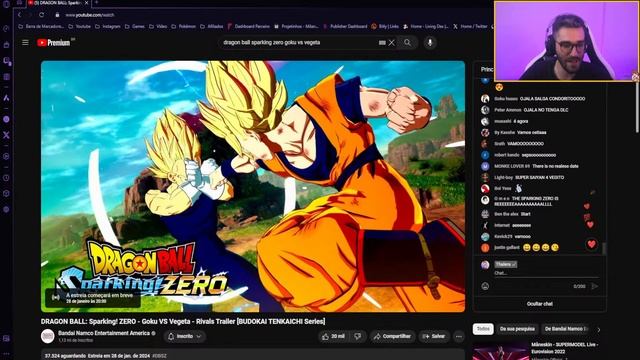Click Ocultar chat button

coord(540,304)
